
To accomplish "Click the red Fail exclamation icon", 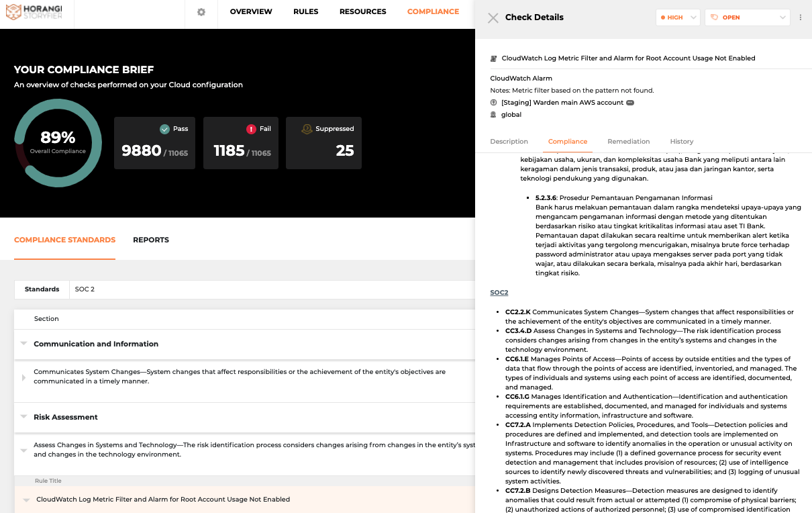I will tap(251, 129).
